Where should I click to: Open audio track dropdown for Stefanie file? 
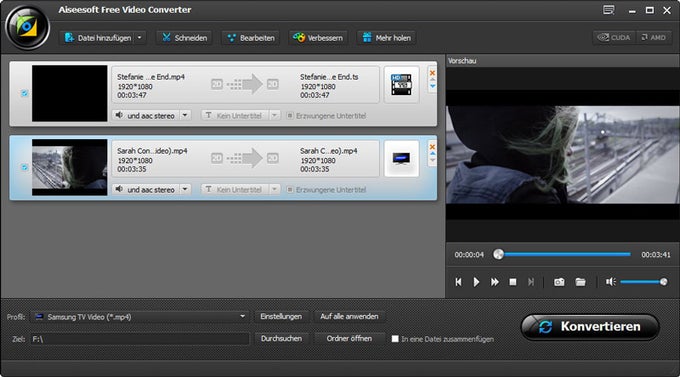185,115
